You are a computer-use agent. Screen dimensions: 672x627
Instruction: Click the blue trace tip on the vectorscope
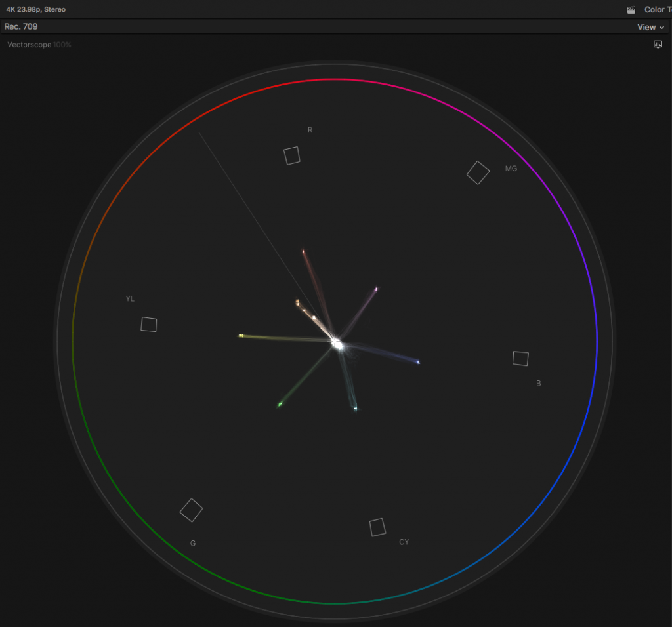coord(418,362)
